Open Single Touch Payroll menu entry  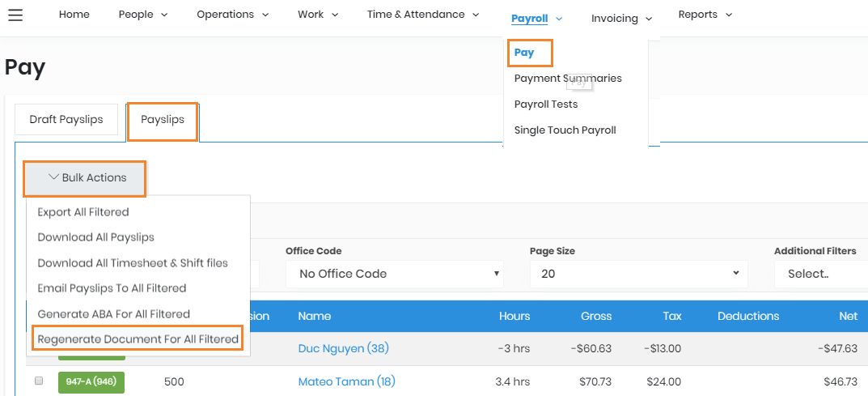[565, 130]
